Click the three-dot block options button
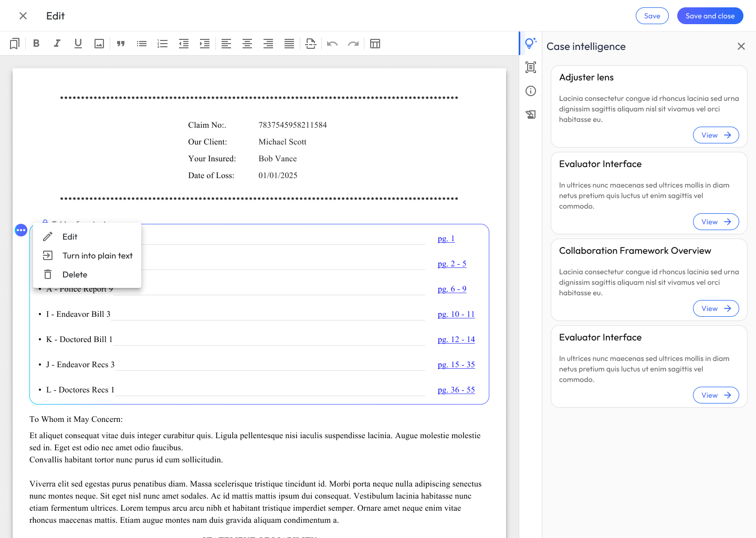756x538 pixels. [x=21, y=230]
